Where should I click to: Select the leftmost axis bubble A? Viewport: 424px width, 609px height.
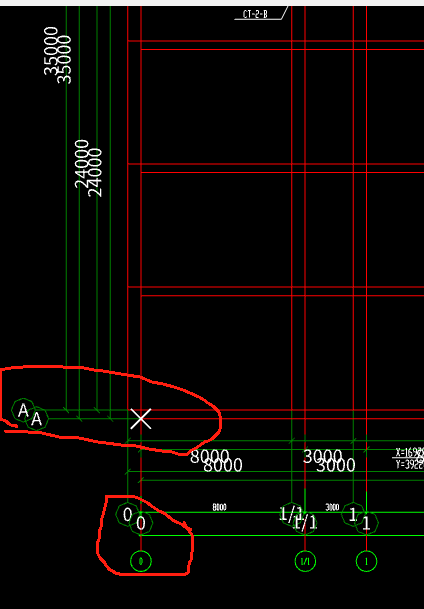pos(23,410)
